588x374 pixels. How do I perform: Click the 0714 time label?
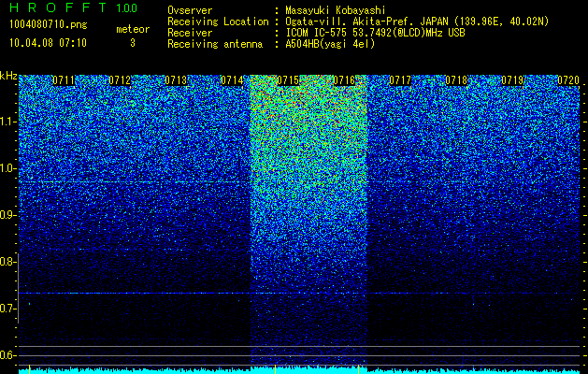tap(232, 80)
